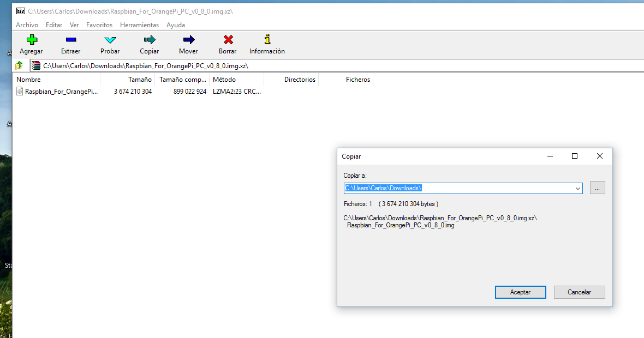Viewport: 644px width, 338px height.
Task: Click the Copiar a destination path field
Action: coord(458,188)
